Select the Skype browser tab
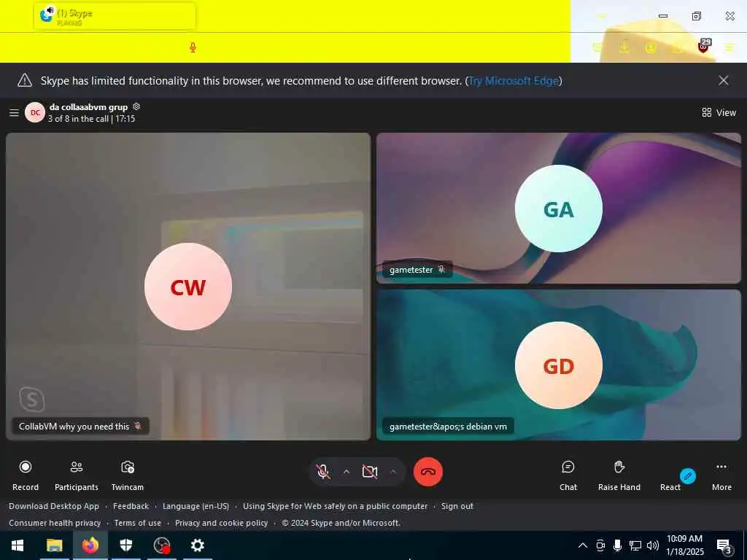The width and height of the screenshot is (747, 560). point(115,16)
